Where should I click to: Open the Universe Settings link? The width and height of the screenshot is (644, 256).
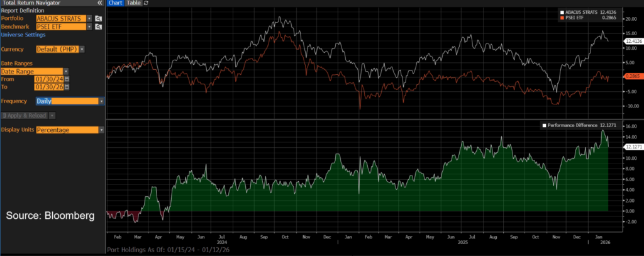[23, 35]
